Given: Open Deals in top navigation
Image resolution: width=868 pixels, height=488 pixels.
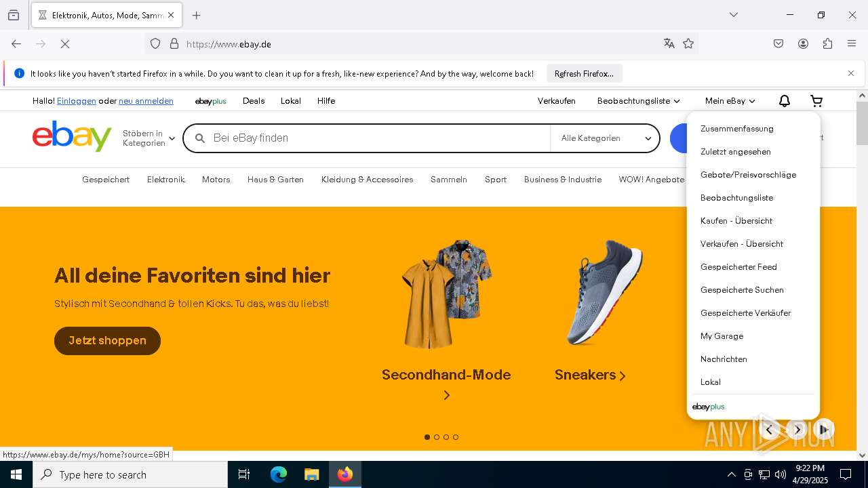Looking at the screenshot, I should click(254, 101).
